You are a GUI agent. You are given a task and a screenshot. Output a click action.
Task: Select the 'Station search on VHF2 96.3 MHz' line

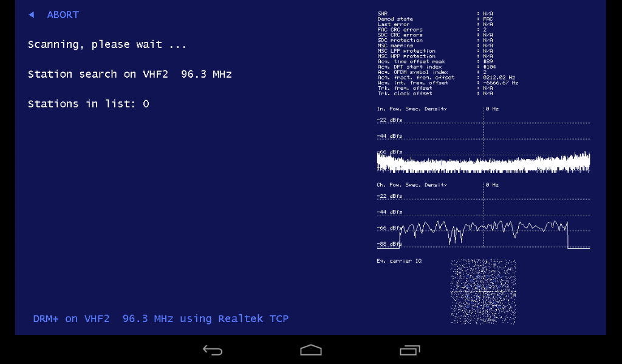[130, 74]
